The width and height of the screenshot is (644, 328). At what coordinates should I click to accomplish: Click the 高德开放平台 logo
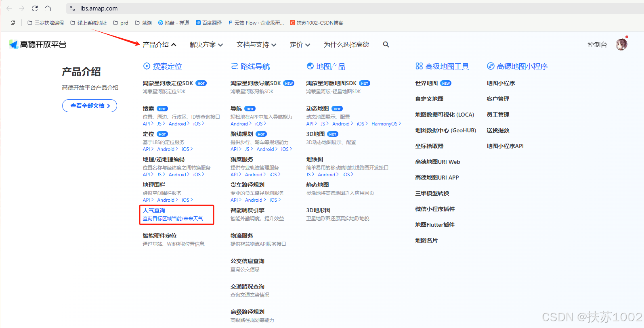(x=38, y=44)
